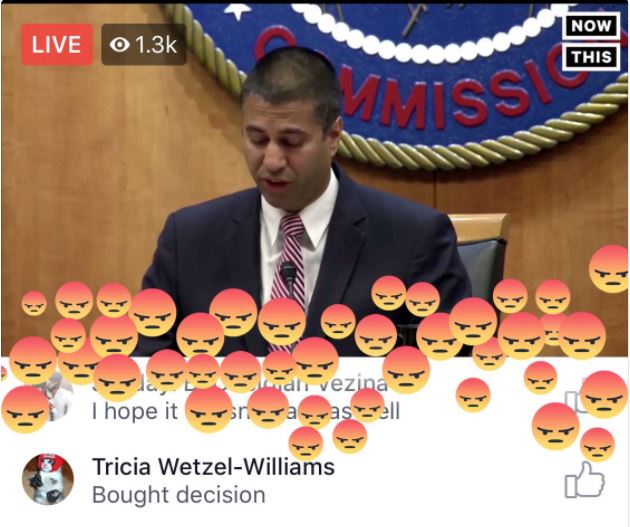This screenshot has width=630, height=527.
Task: Like Tricia Wetzel-Williams' comment with thumbs-up
Action: point(584,480)
